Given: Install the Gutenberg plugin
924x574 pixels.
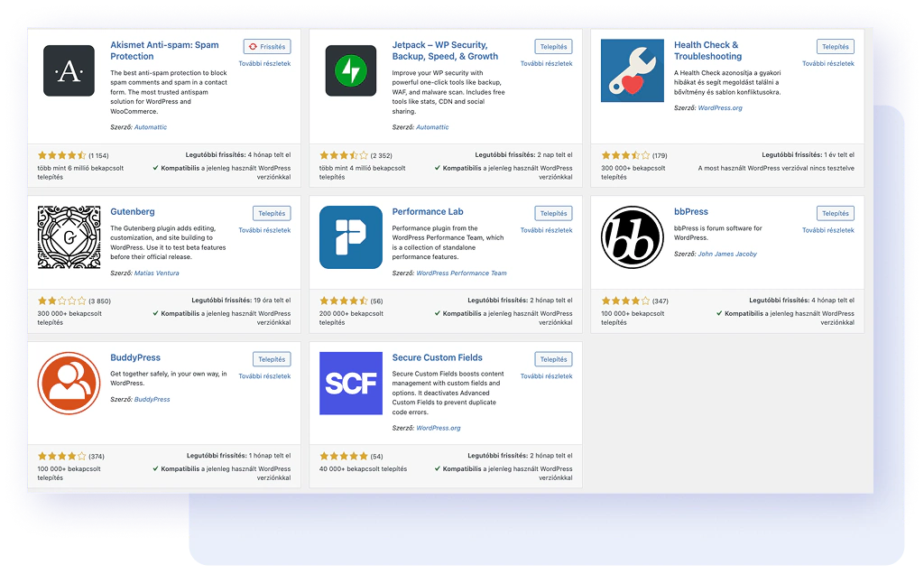Looking at the screenshot, I should point(272,214).
